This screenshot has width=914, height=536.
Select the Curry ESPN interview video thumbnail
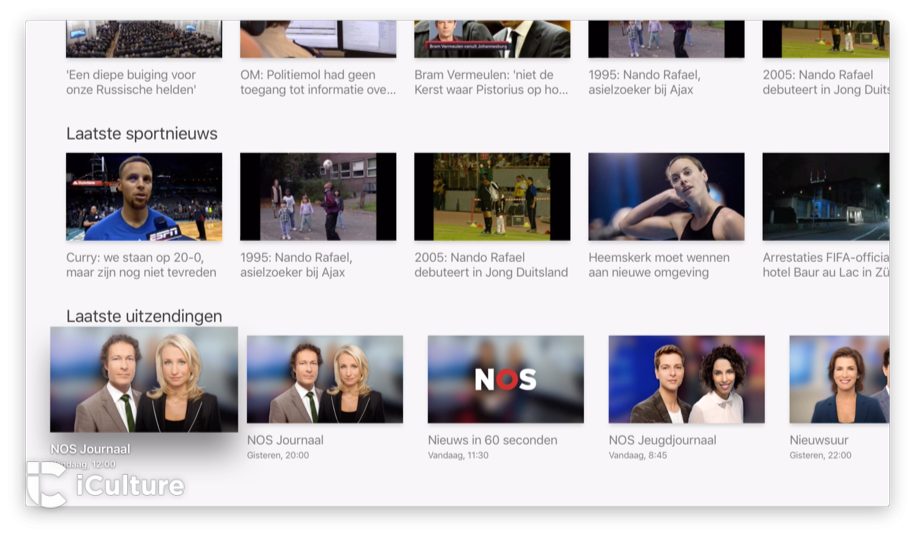coord(144,197)
